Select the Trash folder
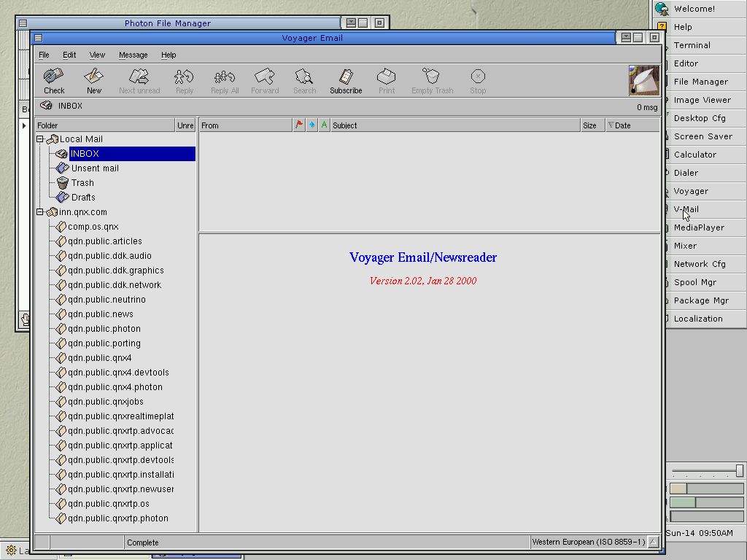The width and height of the screenshot is (747, 560). 82,183
